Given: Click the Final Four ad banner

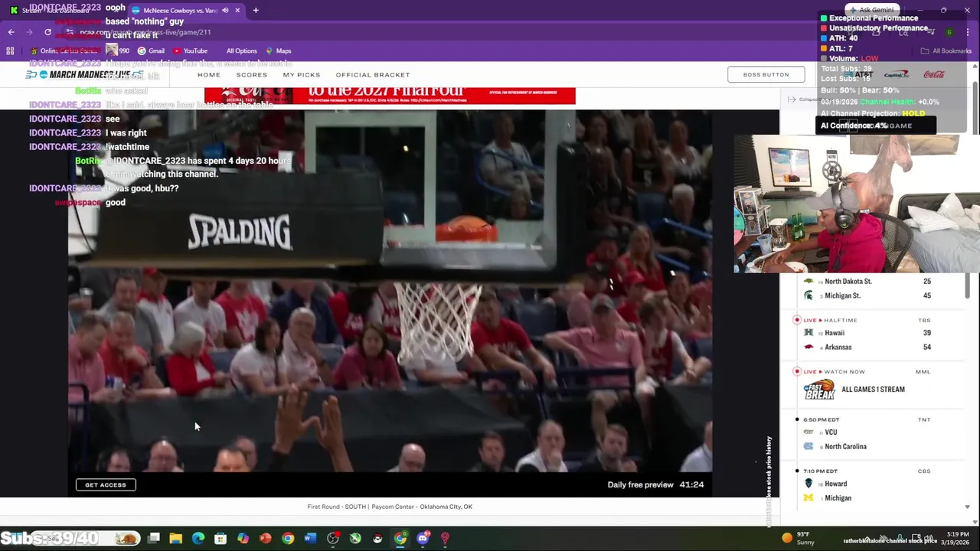Looking at the screenshot, I should click(390, 96).
